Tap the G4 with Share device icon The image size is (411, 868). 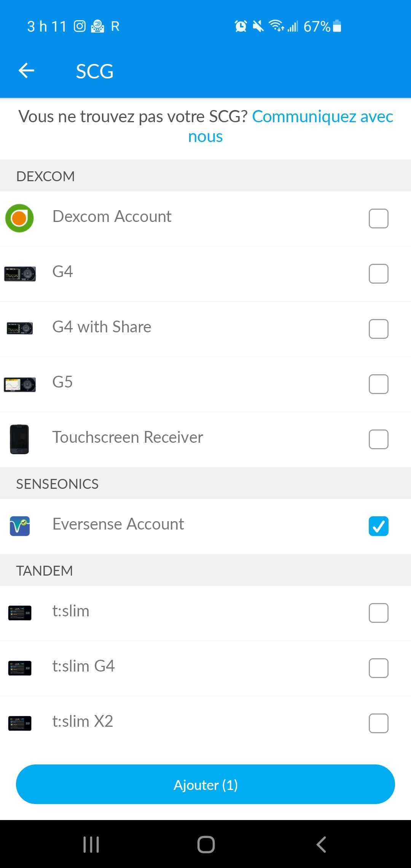(20, 328)
